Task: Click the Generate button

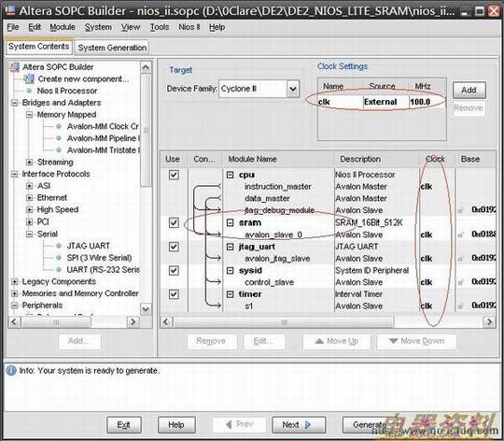Action: pos(370,425)
